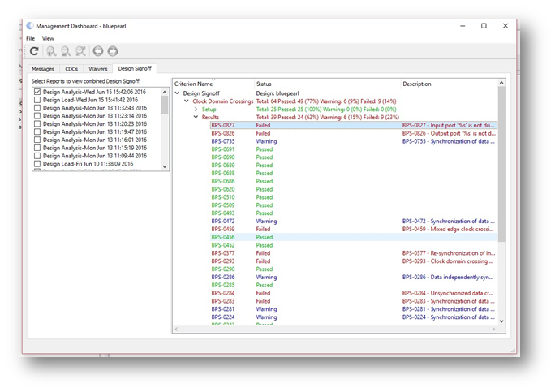Viewport: 555px width, 392px height.
Task: Select failed row BPS-0284
Action: 353,293
